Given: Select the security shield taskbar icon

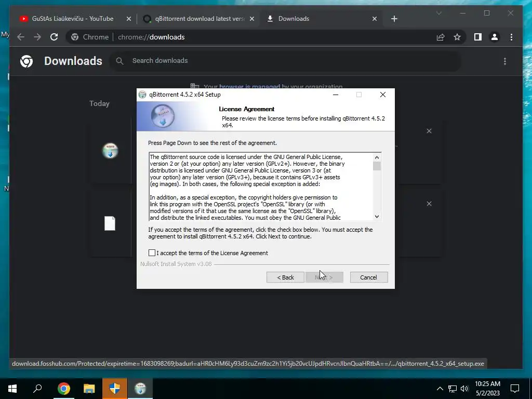Looking at the screenshot, I should click(115, 389).
